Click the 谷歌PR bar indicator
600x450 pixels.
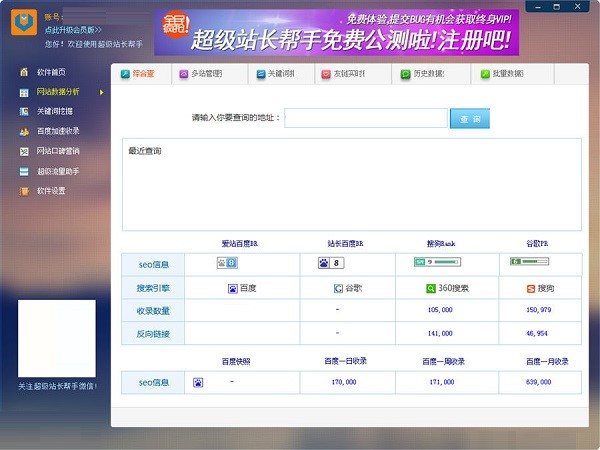[x=530, y=261]
